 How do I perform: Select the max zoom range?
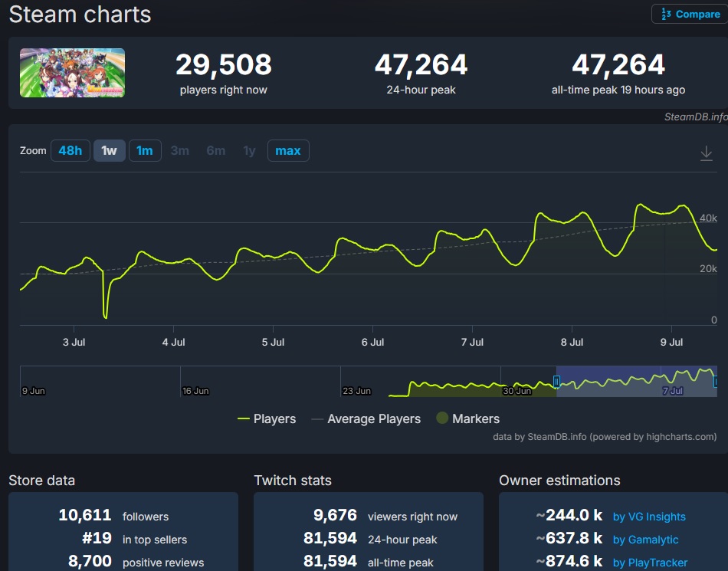coord(288,151)
